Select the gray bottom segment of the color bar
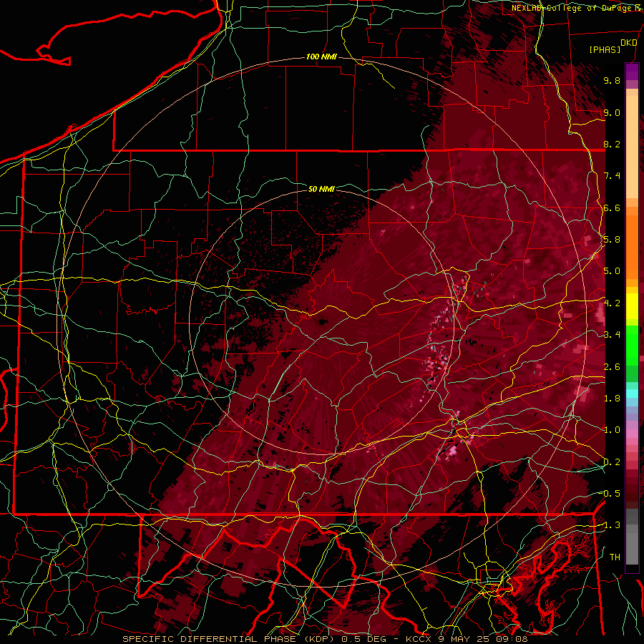 (632, 541)
